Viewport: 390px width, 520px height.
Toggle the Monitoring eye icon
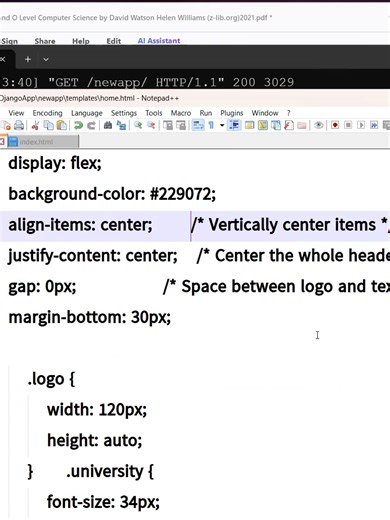319,125
